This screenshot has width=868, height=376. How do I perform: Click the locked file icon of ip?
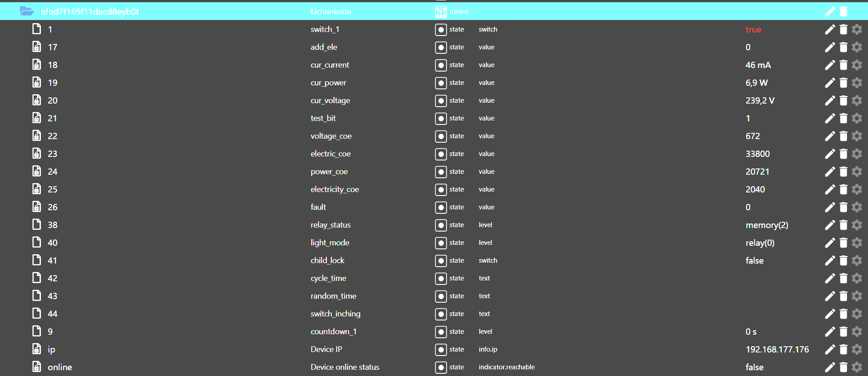(x=37, y=349)
